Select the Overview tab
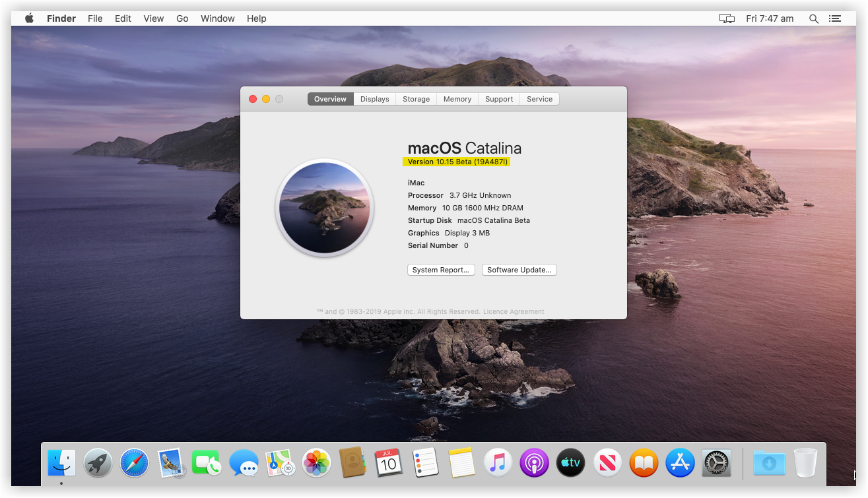The image size is (868, 498). coord(330,99)
